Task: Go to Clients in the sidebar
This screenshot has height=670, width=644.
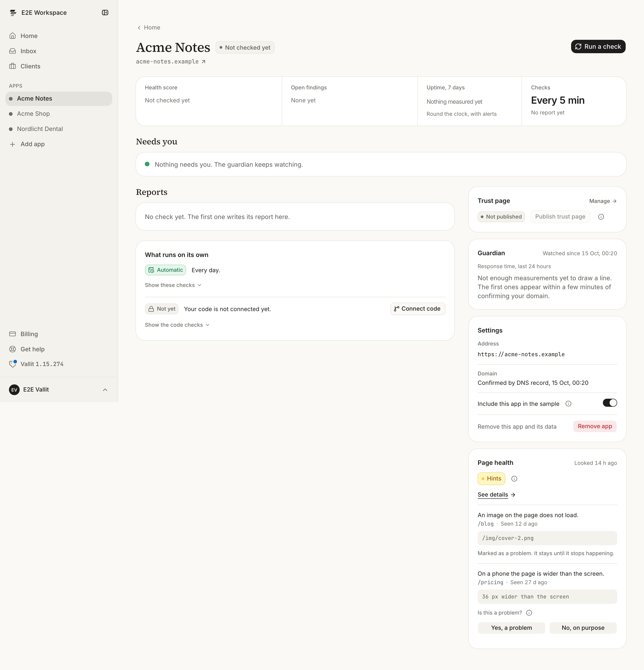Action: point(59,66)
